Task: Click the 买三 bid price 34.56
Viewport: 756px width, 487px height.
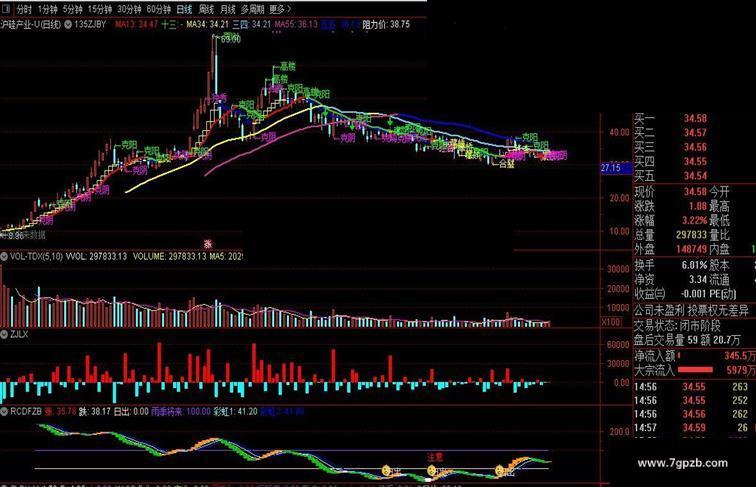Action: tap(695, 147)
